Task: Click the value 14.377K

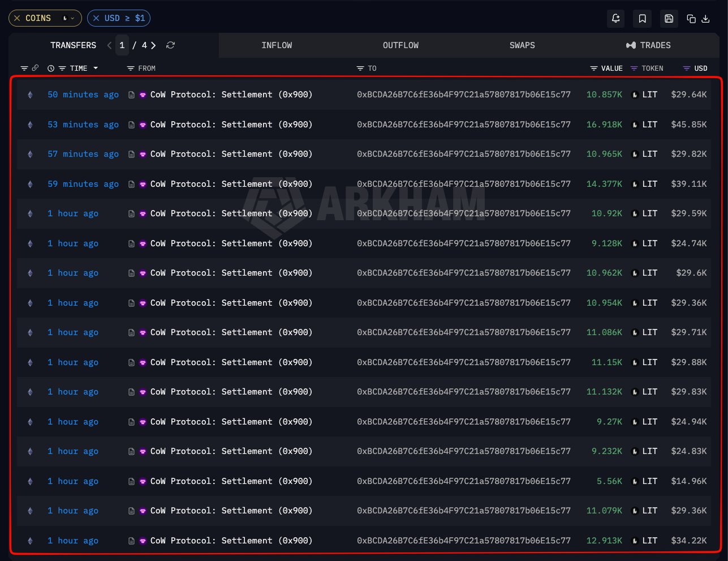Action: [604, 184]
